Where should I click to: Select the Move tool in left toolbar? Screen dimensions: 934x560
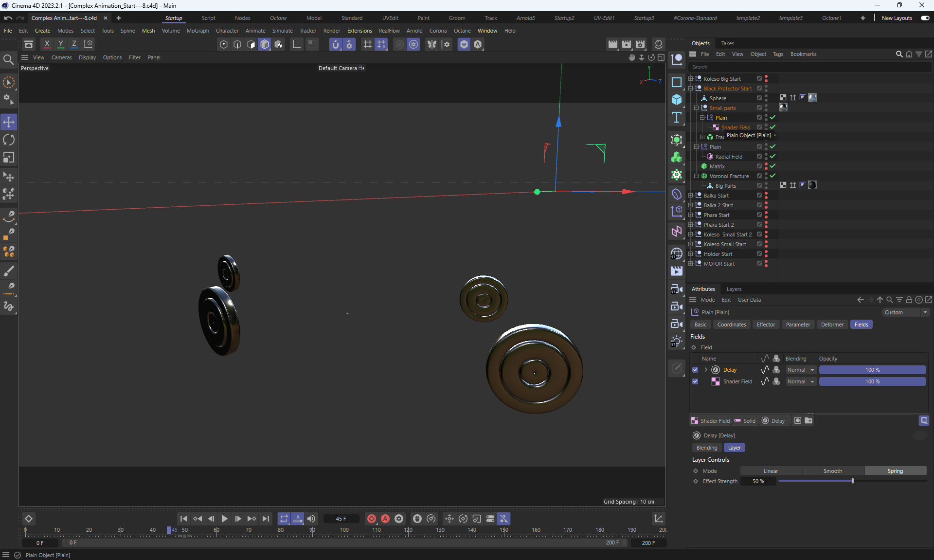(x=9, y=122)
